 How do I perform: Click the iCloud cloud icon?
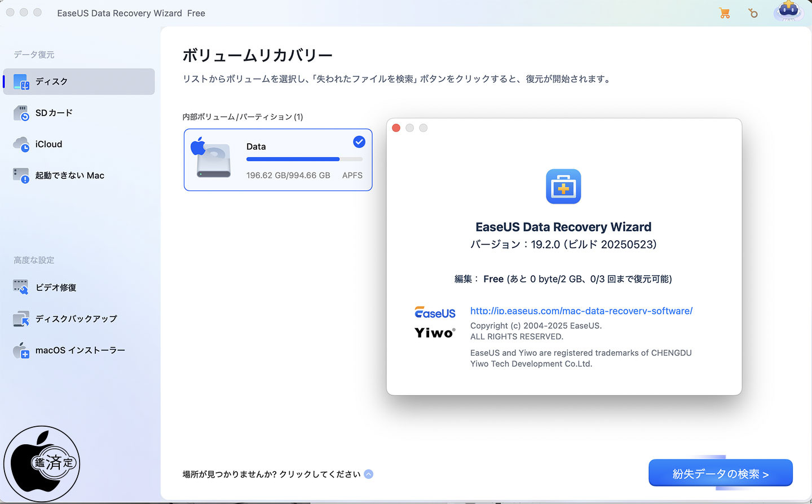[x=21, y=144]
